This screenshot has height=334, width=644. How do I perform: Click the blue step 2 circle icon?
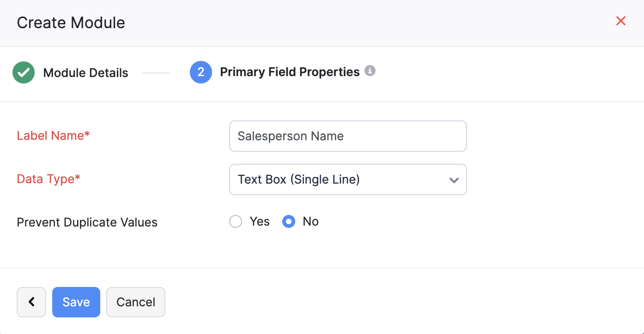point(201,72)
